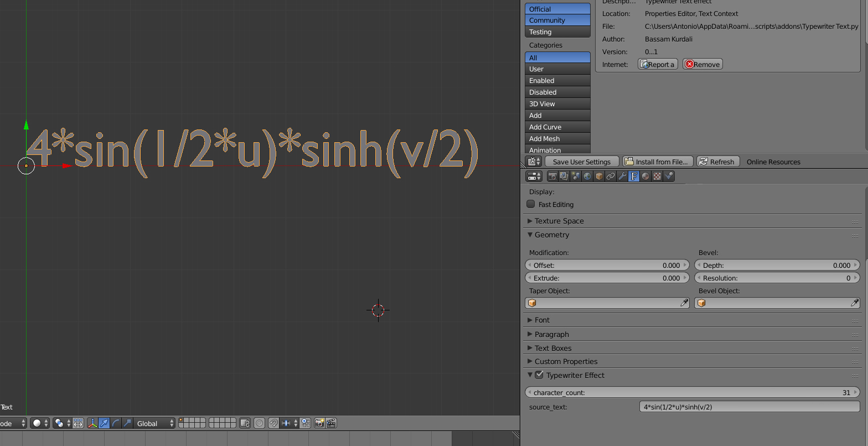This screenshot has width=868, height=446.
Task: Select the Disabled category
Action: click(x=557, y=92)
